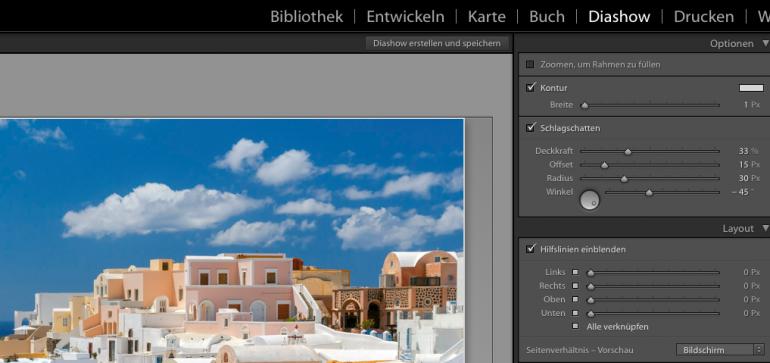Disable the Schlagschatten checkbox

pyautogui.click(x=530, y=128)
